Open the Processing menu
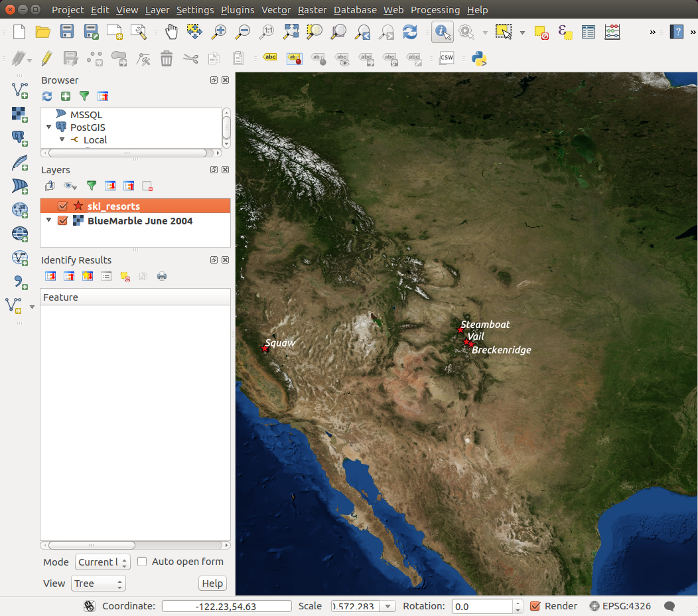 (435, 10)
